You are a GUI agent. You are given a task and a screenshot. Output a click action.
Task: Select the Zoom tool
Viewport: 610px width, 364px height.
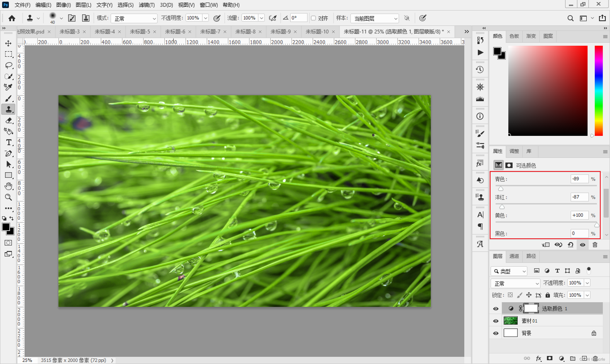click(x=8, y=197)
